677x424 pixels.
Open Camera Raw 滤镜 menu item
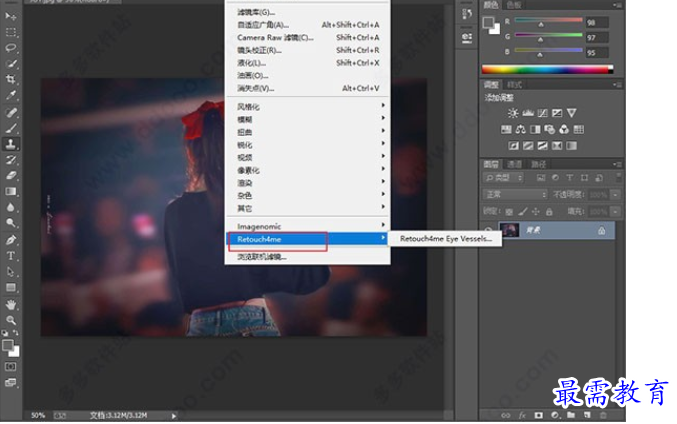307,38
